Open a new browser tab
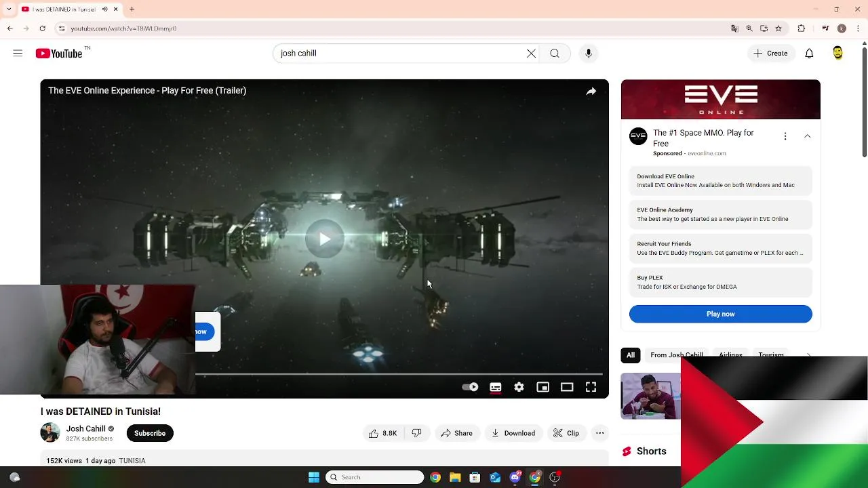 [132, 9]
